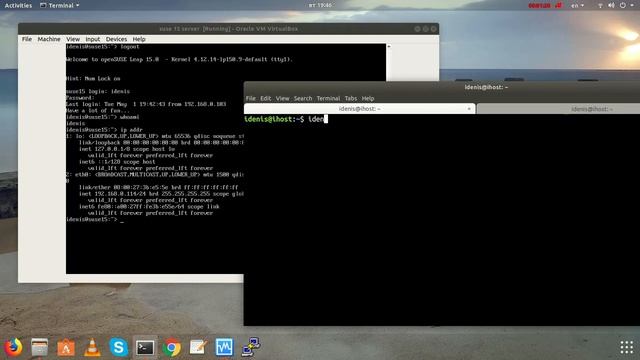640x360 pixels.
Task: Click the 'Welcome to openSUSE Leap 15.0' line
Action: click(x=179, y=59)
